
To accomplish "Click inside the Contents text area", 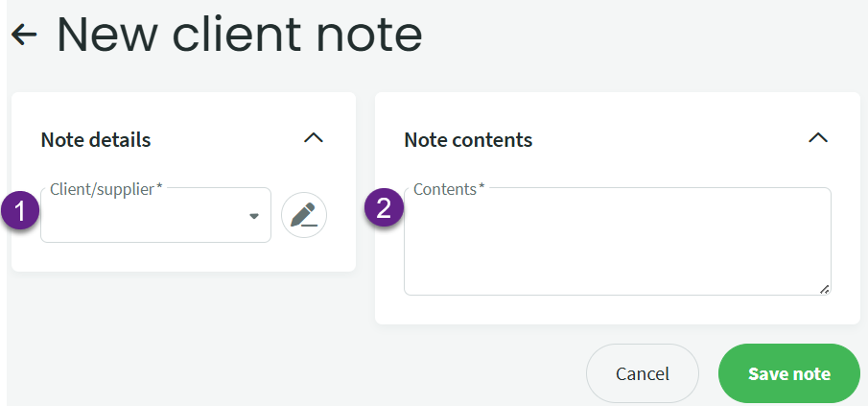I will point(618,242).
